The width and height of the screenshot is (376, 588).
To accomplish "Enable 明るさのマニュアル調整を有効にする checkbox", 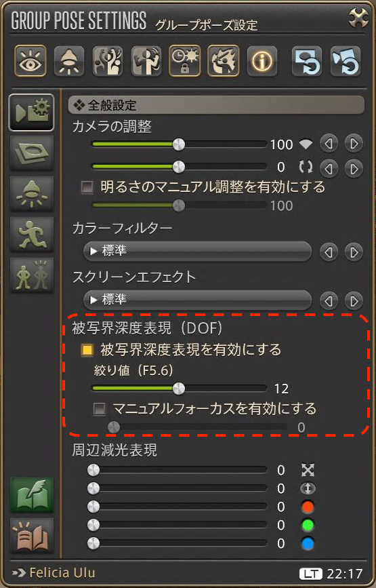I will tap(87, 187).
